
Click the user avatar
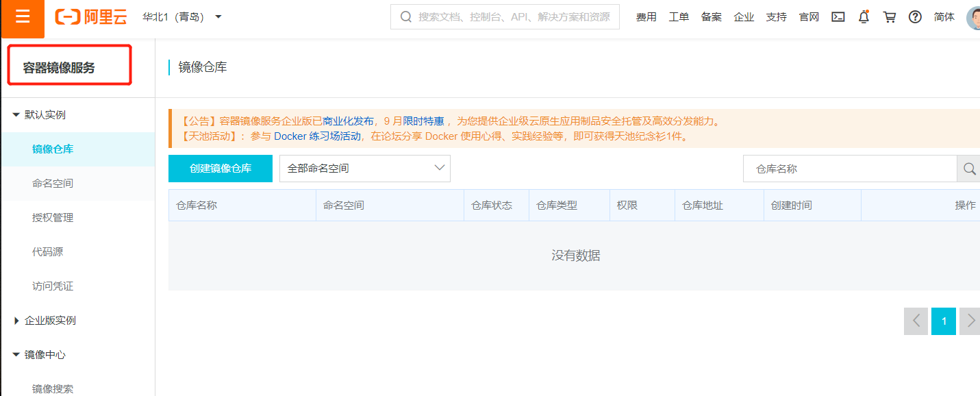973,18
